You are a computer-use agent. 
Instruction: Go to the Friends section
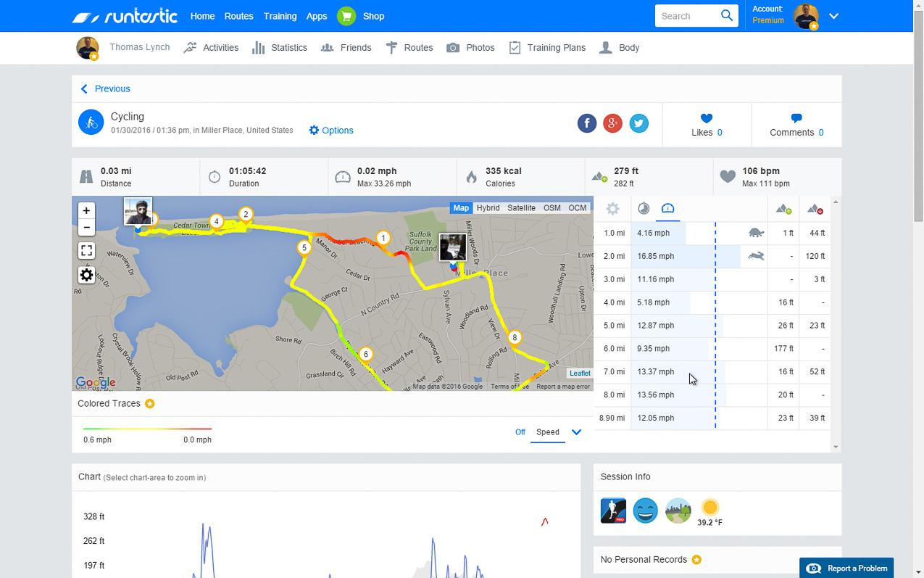coord(346,48)
